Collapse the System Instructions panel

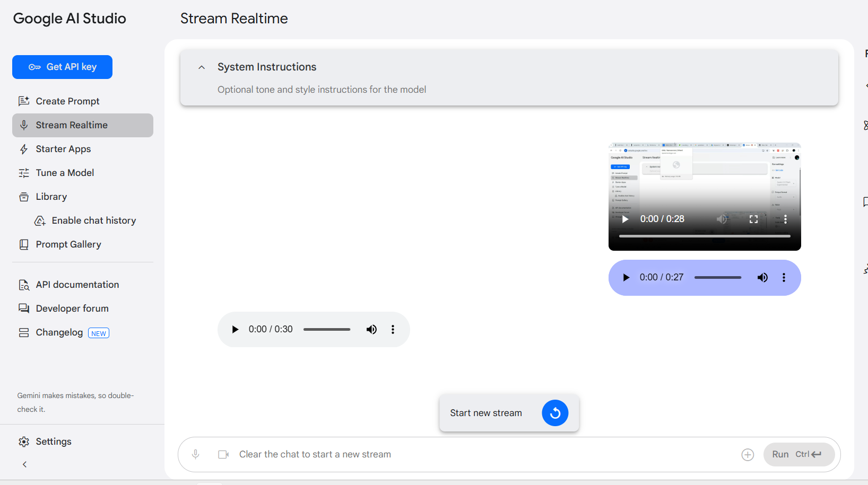click(202, 67)
